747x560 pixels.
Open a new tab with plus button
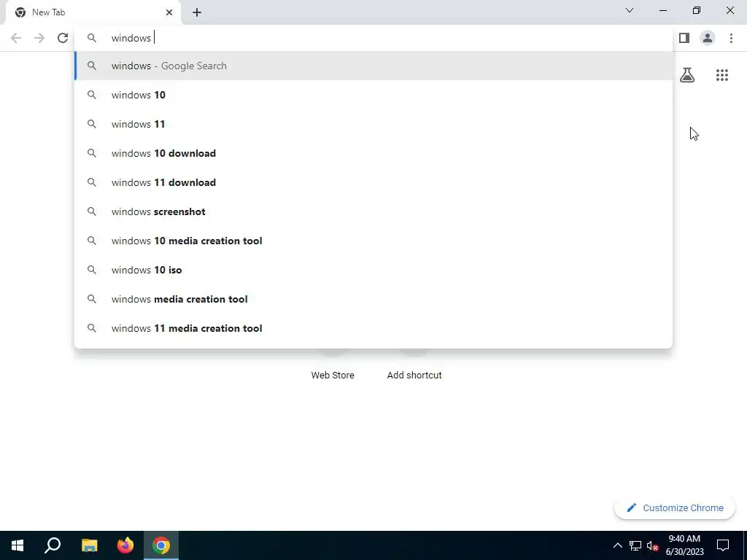[197, 12]
